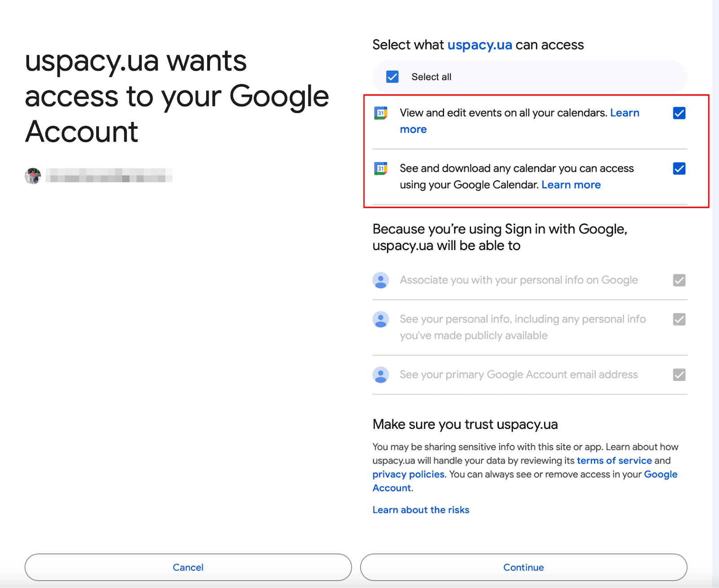Open the terms of service link
Viewport: 719px width, 588px height.
[614, 460]
